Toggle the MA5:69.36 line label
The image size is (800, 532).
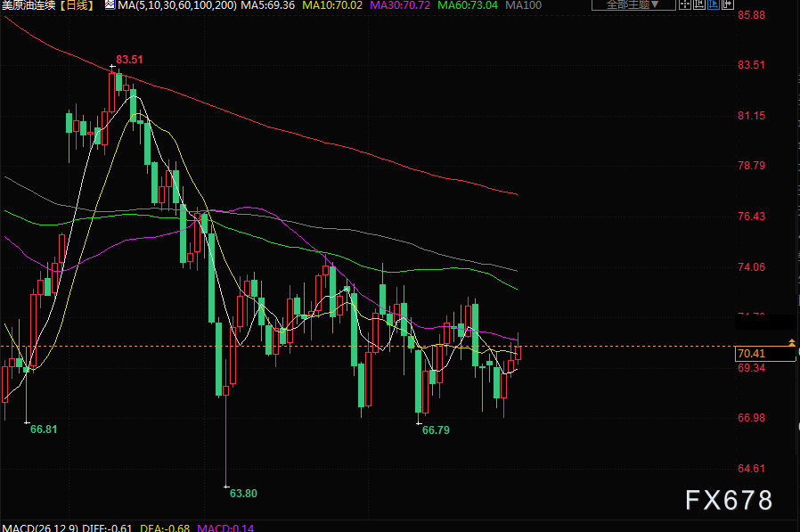[x=268, y=5]
